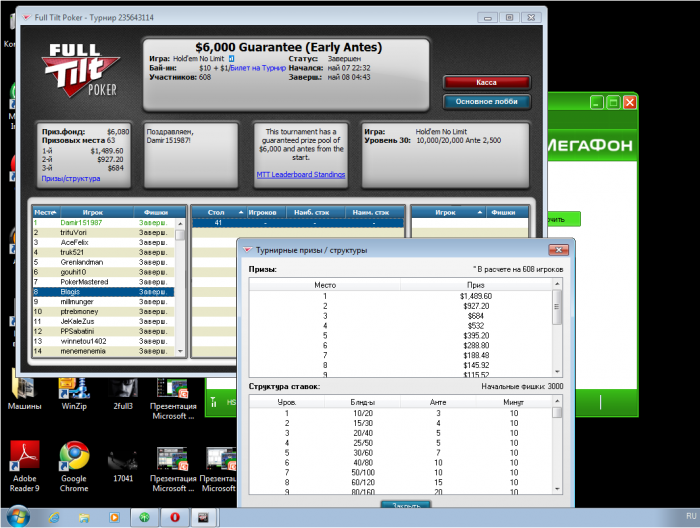Sort players list by Фишки column
Viewport: 700px width, 528px height.
click(x=156, y=212)
